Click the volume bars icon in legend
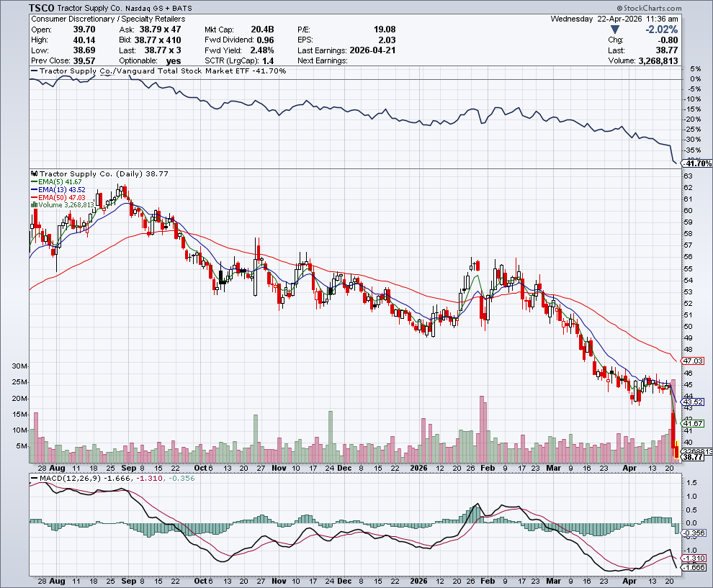The height and width of the screenshot is (588, 713). click(x=34, y=205)
